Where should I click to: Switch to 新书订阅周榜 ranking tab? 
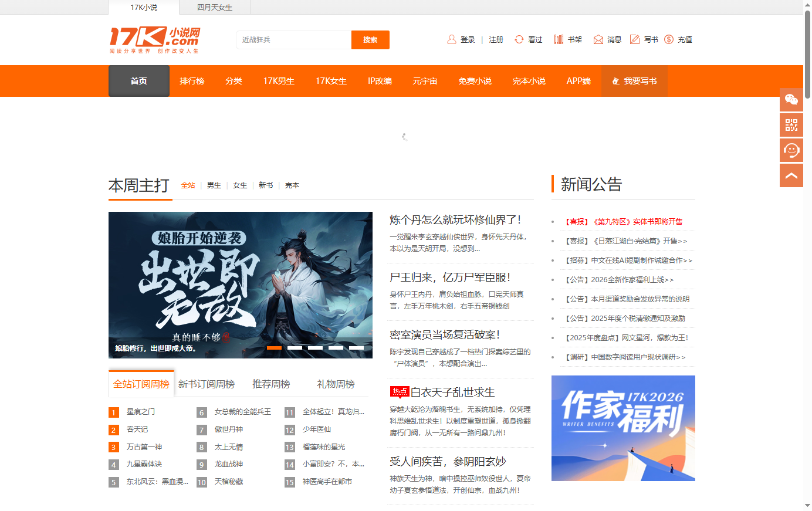click(x=207, y=384)
